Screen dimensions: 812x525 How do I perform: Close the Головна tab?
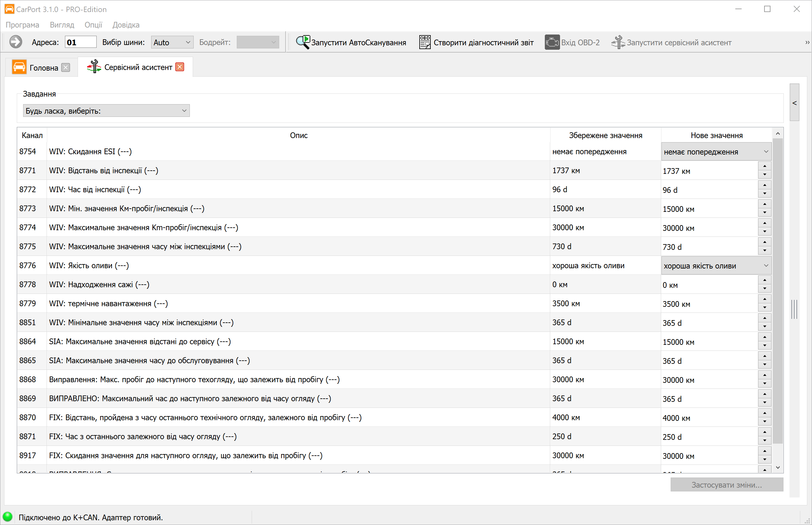(x=66, y=67)
